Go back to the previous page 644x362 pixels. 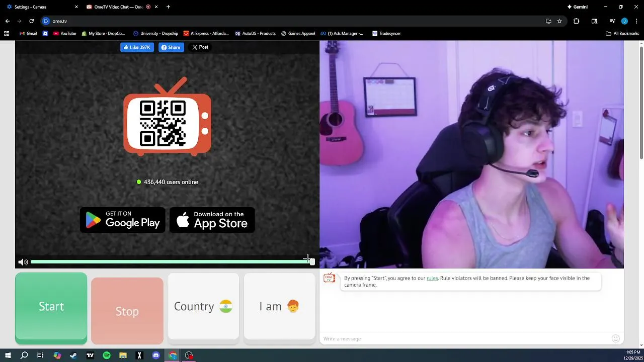[8, 21]
